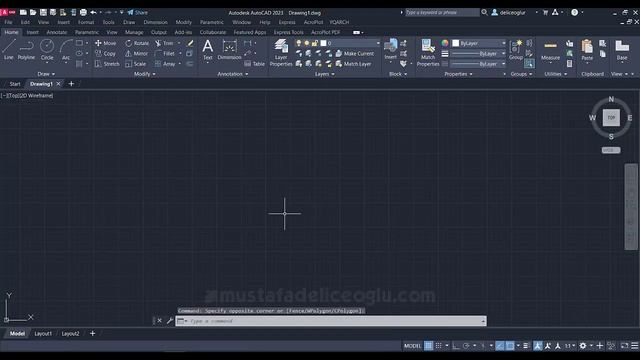Select the Circle tool
640x360 pixels.
[x=47, y=50]
